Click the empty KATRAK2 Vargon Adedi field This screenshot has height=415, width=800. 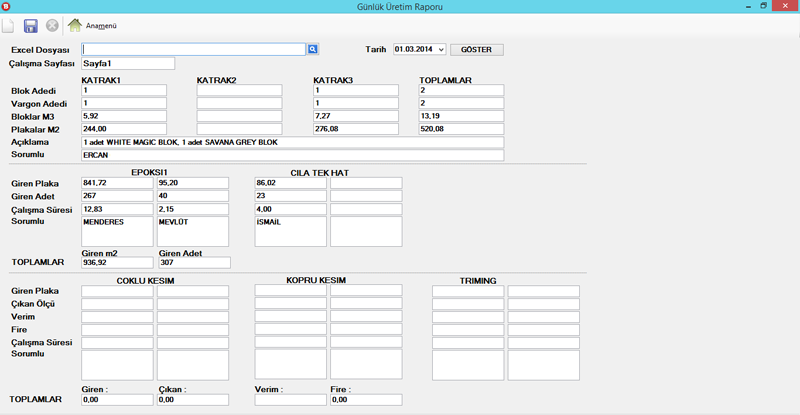coord(239,103)
